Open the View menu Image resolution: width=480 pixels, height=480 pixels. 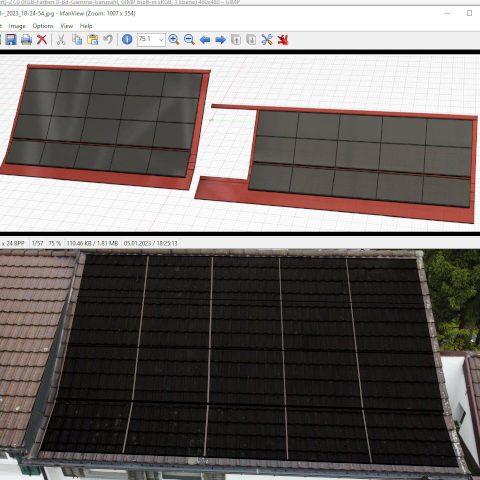coord(67,26)
